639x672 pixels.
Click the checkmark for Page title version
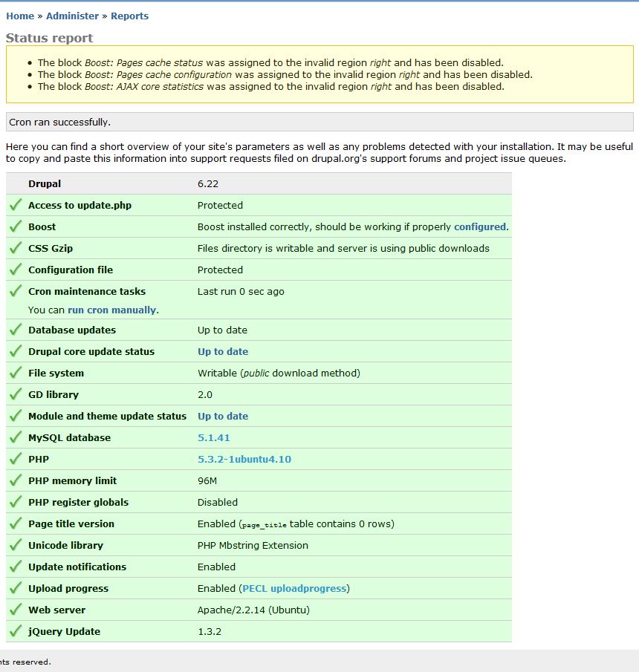(16, 523)
